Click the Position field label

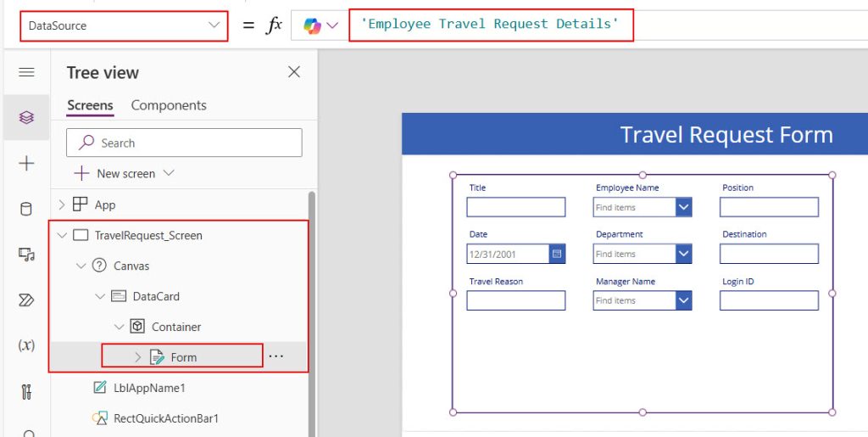point(738,188)
